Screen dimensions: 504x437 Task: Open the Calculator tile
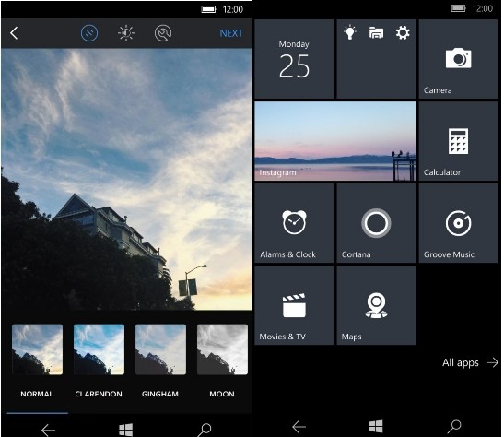[x=458, y=141]
